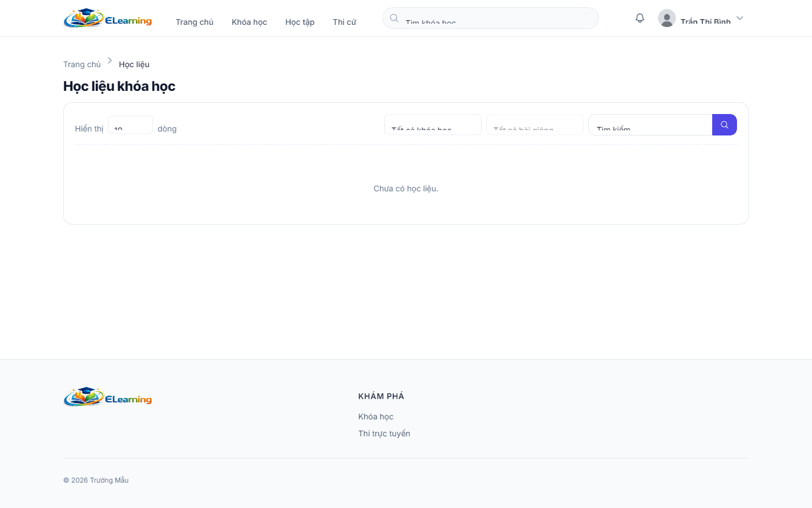
Task: Click the Học liệu breadcrumb text
Action: [x=134, y=64]
